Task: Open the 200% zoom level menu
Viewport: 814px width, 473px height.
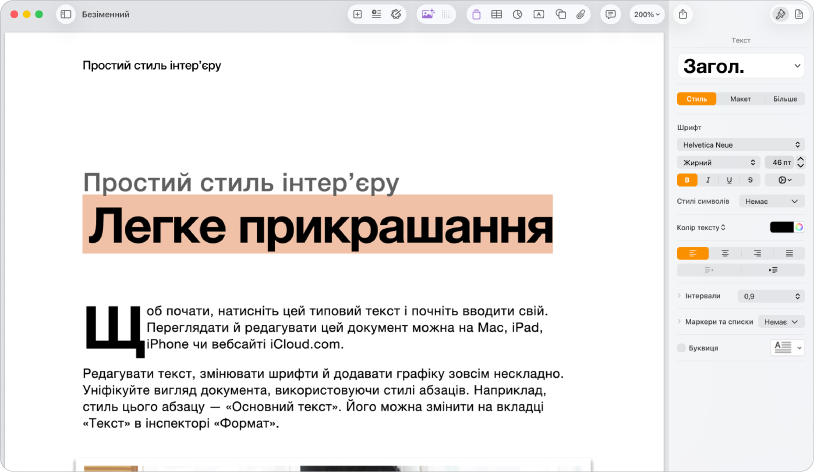Action: (647, 15)
